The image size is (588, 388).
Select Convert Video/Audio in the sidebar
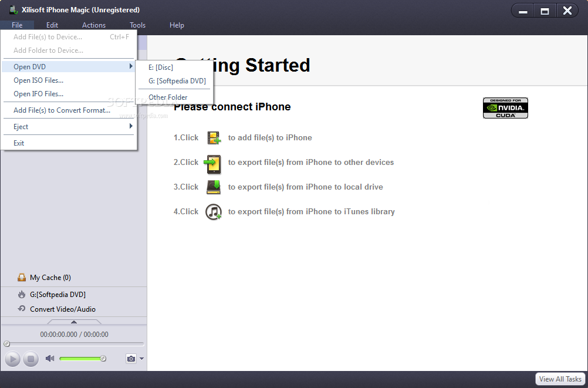63,309
